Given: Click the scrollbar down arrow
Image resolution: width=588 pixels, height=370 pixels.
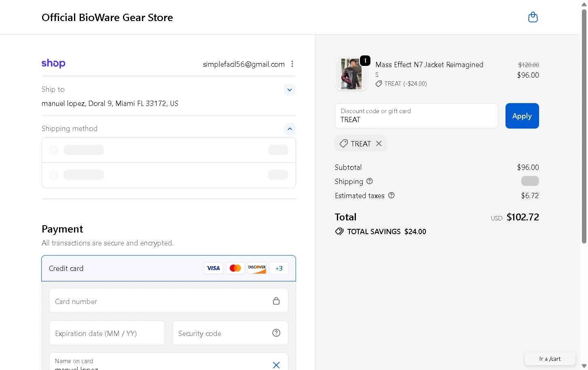Looking at the screenshot, I should coord(584,366).
